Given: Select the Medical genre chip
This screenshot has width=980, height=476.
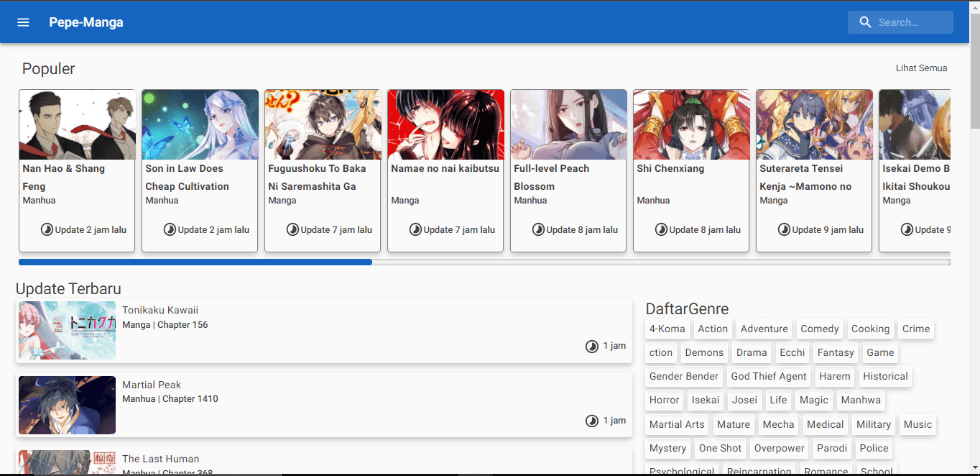Looking at the screenshot, I should point(826,424).
